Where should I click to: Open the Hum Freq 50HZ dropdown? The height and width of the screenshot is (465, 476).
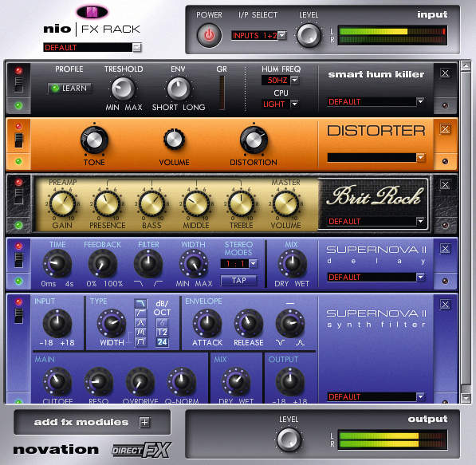(294, 81)
